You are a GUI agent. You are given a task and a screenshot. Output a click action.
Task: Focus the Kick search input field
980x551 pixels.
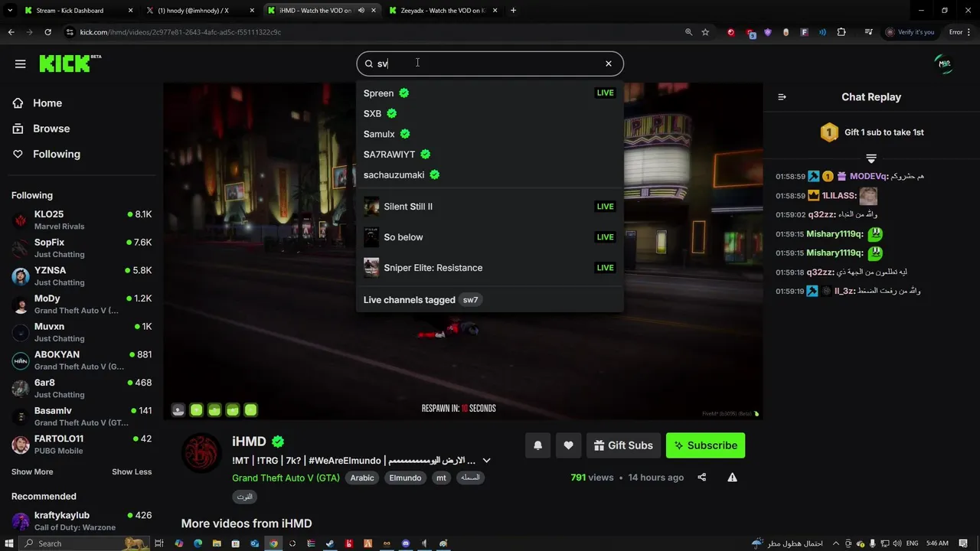coord(490,64)
